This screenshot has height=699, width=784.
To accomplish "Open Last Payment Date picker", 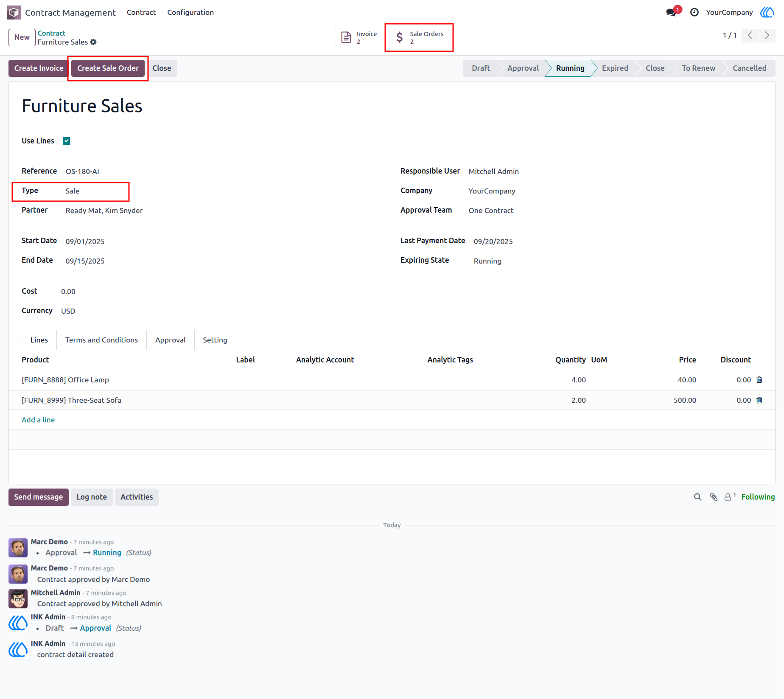I will pyautogui.click(x=493, y=241).
